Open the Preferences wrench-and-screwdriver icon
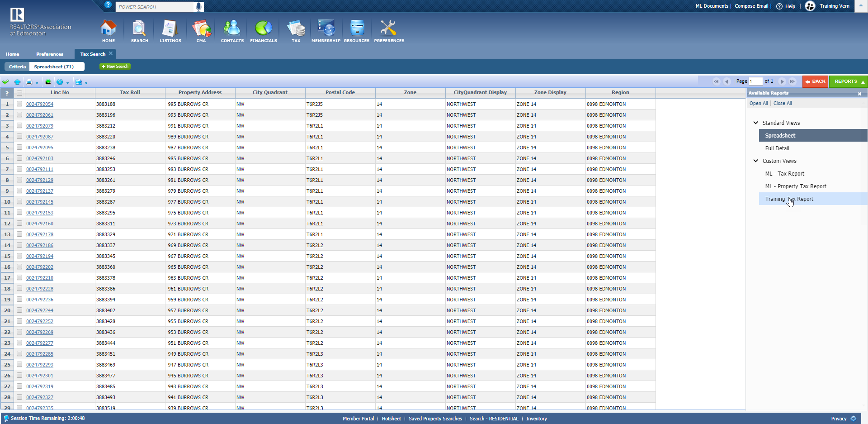868x424 pixels. coord(388,29)
